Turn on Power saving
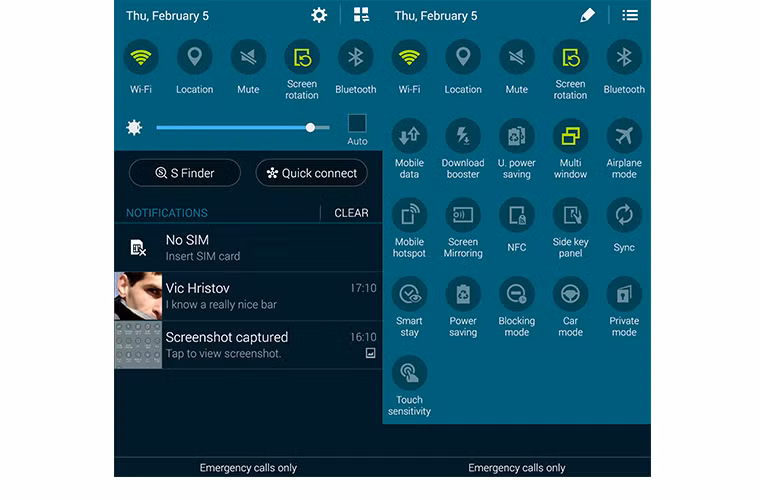 (x=463, y=294)
